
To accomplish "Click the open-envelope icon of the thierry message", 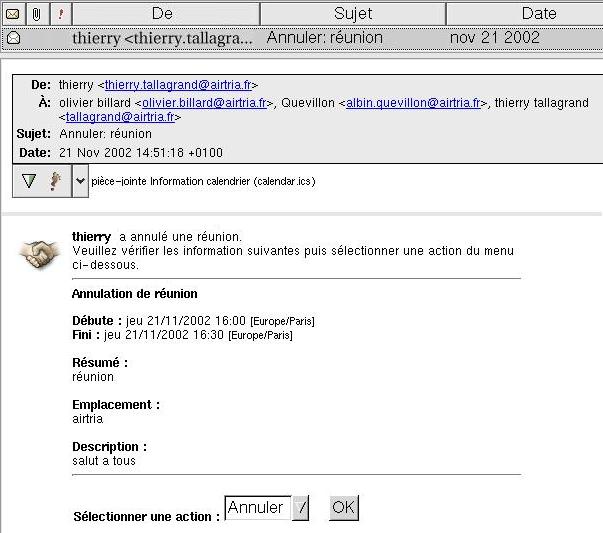I will [x=14, y=38].
